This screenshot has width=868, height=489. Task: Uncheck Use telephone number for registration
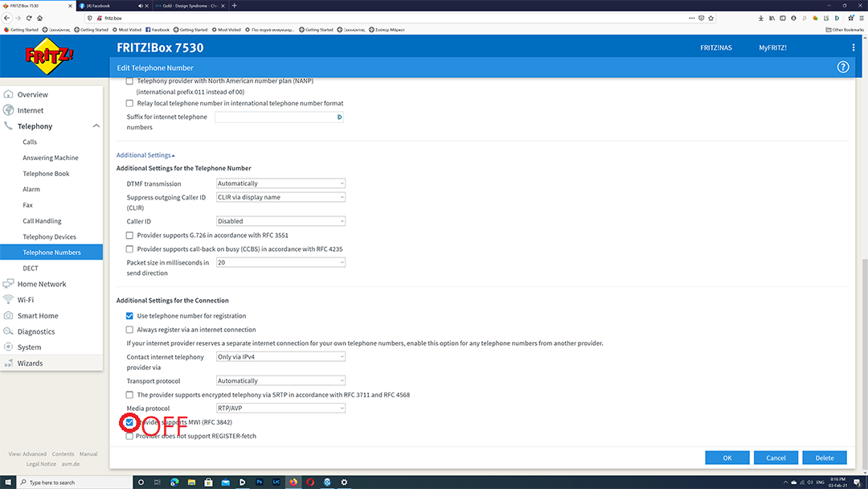[x=129, y=315]
